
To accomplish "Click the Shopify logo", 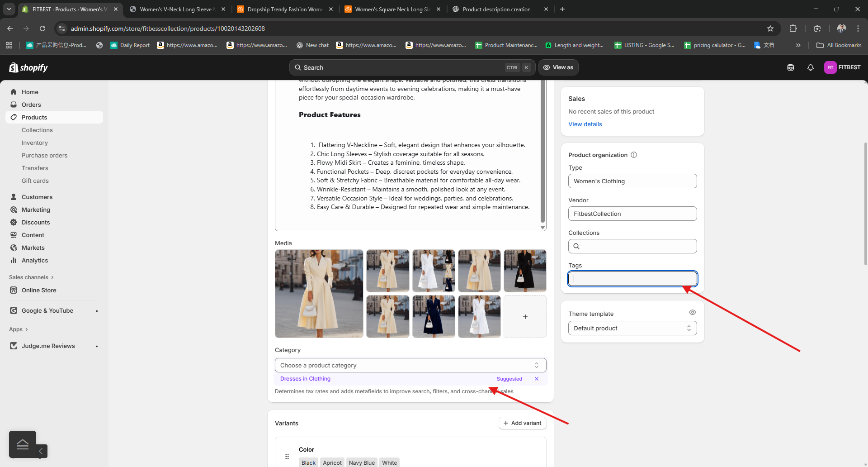I will (x=28, y=67).
